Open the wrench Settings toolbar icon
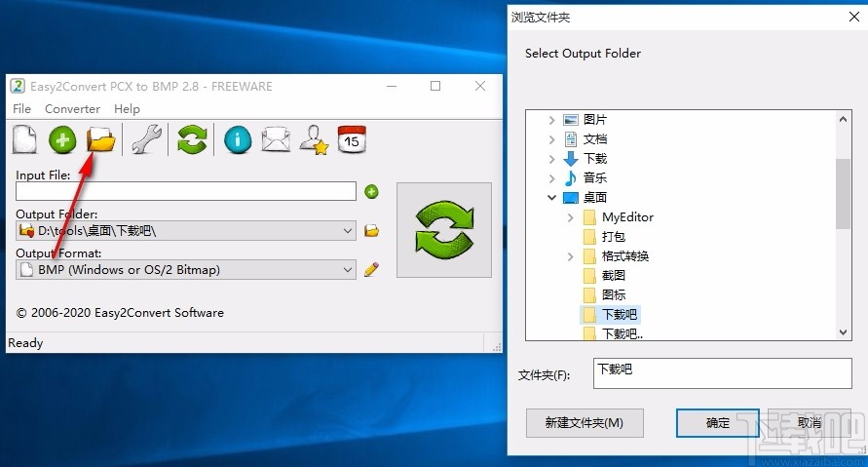Image resolution: width=868 pixels, height=467 pixels. pos(147,139)
